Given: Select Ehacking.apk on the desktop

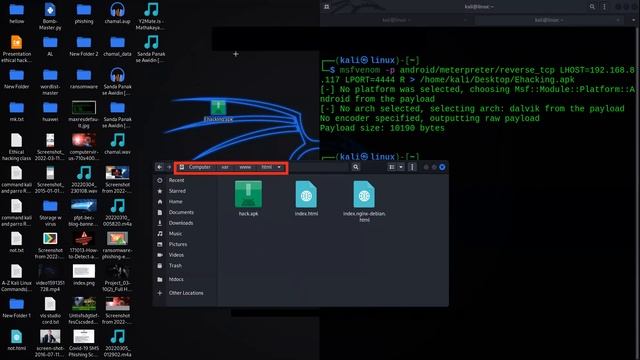Looking at the screenshot, I should tap(218, 111).
